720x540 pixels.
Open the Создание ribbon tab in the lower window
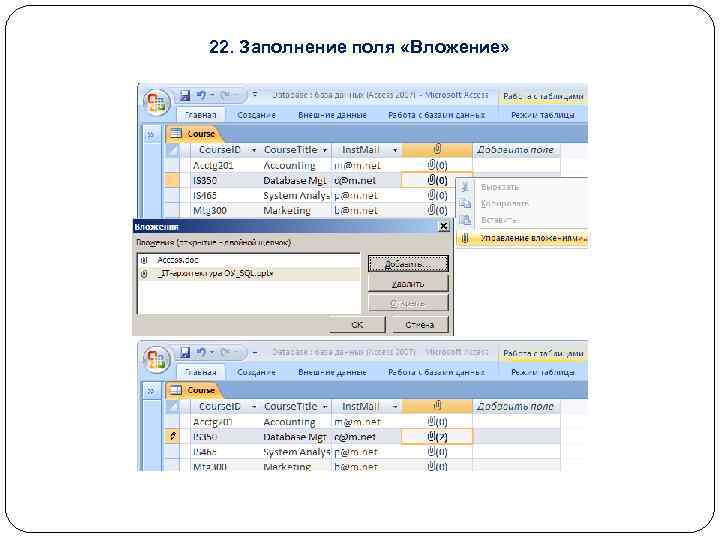pyautogui.click(x=256, y=372)
